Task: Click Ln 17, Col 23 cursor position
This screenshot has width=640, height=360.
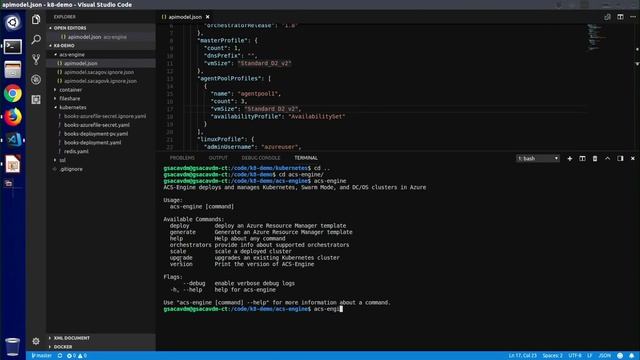Action: pyautogui.click(x=522, y=356)
